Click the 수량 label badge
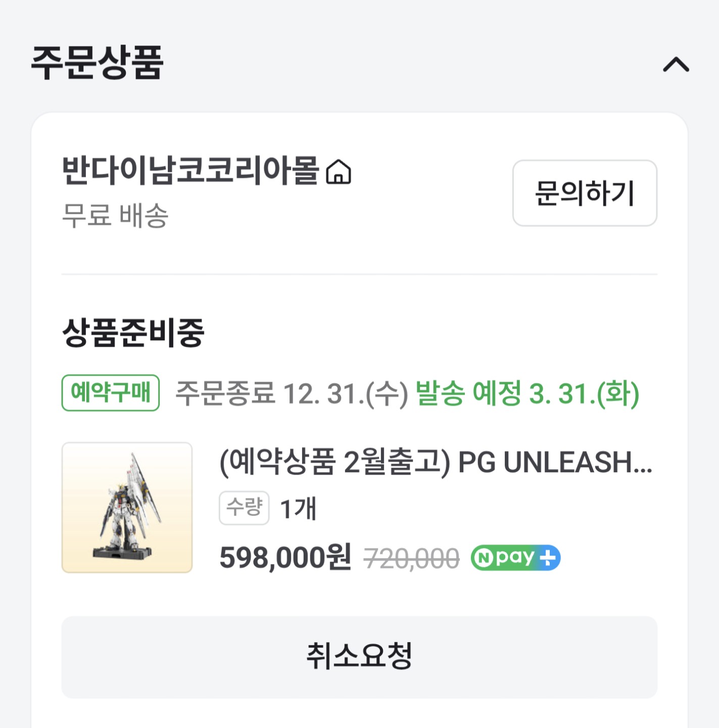This screenshot has height=728, width=719. click(x=244, y=508)
